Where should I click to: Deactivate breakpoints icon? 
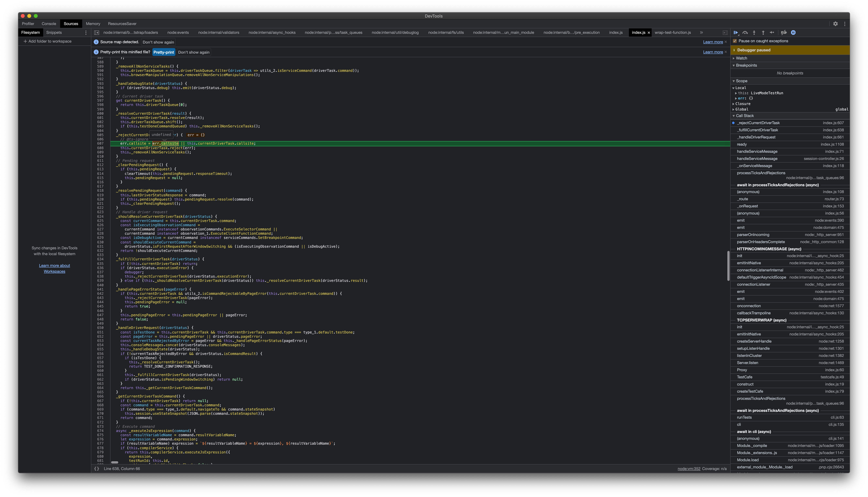pyautogui.click(x=784, y=33)
